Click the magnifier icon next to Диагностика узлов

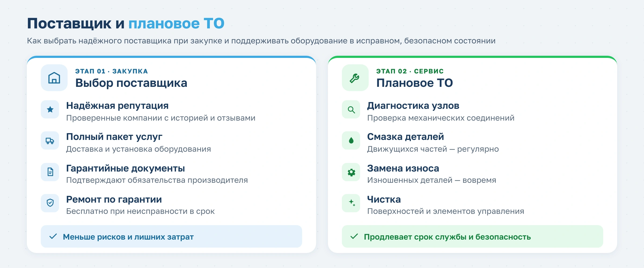tap(351, 109)
